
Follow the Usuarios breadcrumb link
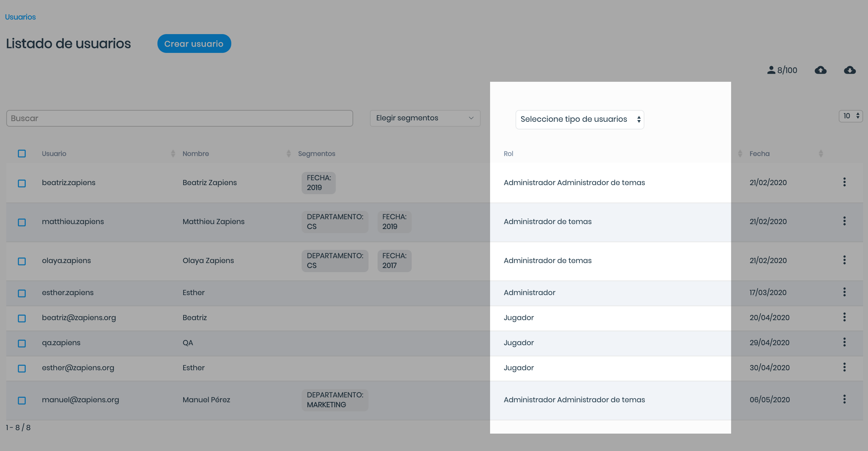click(20, 17)
